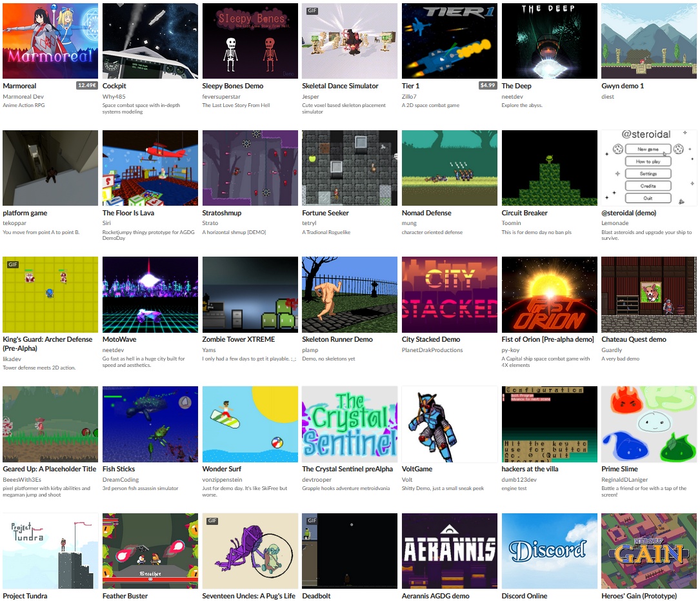
Task: Open the hackers at the villa thumbnail
Action: [x=550, y=424]
